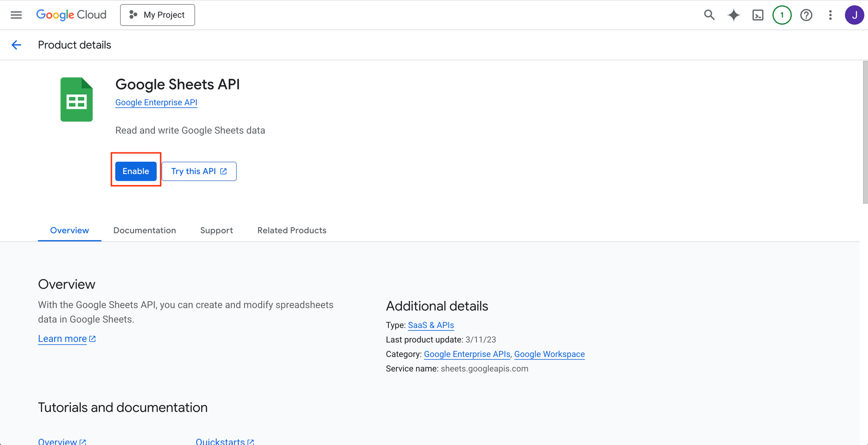
Task: Click the search magnifier icon
Action: (x=709, y=15)
